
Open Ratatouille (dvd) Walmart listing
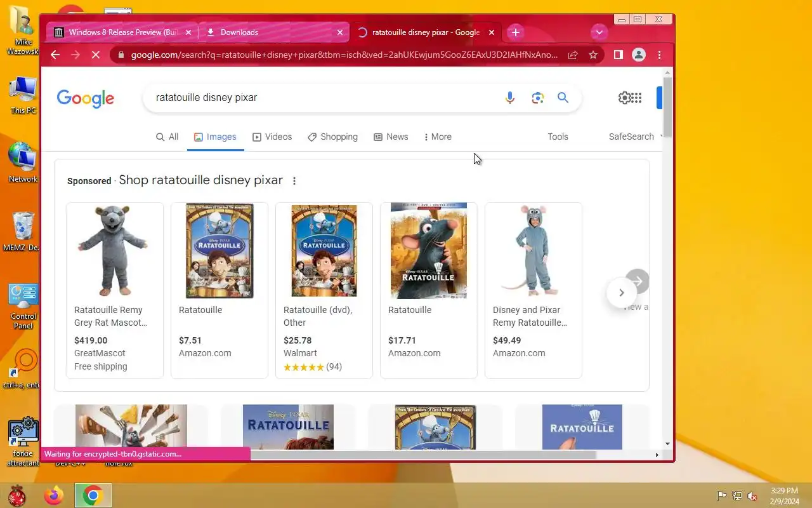click(x=324, y=290)
